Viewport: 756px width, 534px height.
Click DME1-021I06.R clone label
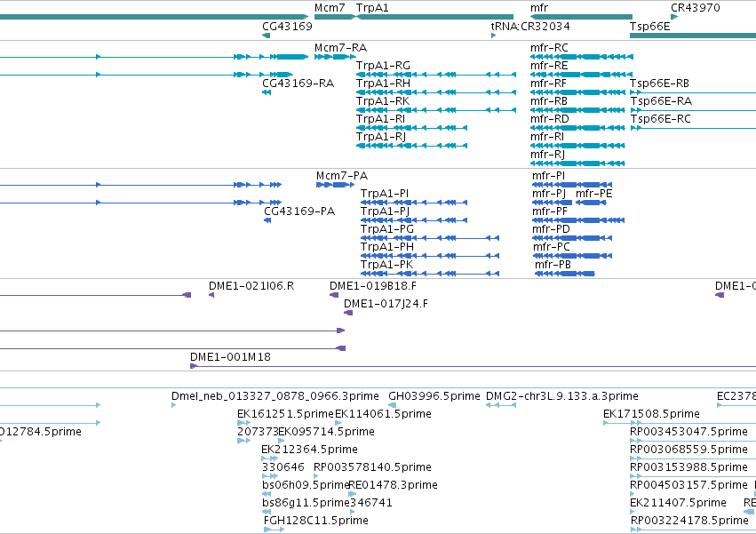pos(251,286)
